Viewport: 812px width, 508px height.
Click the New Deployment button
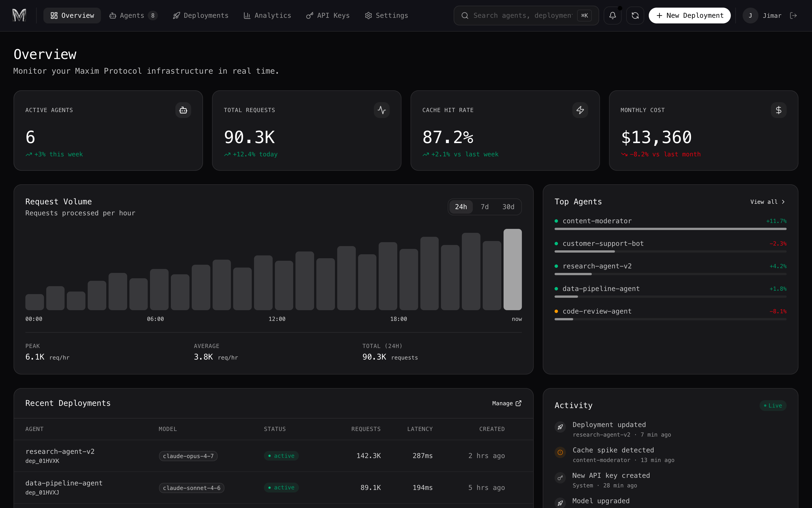coord(690,16)
